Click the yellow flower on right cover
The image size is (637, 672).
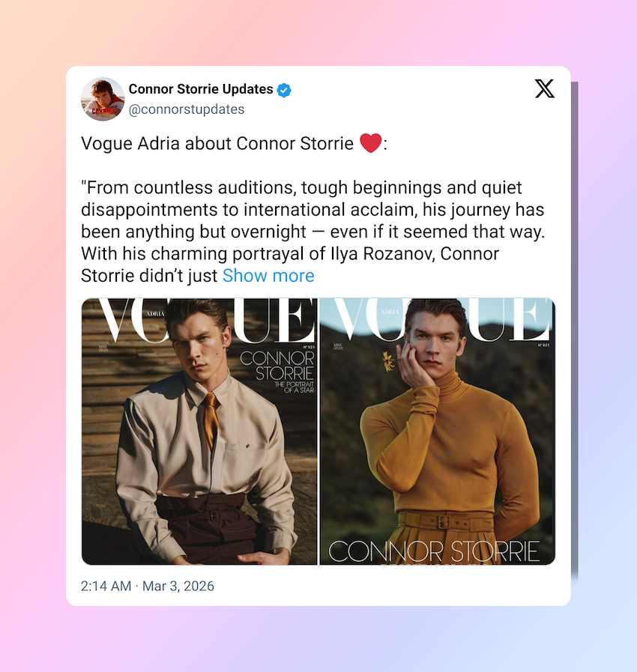(x=388, y=361)
